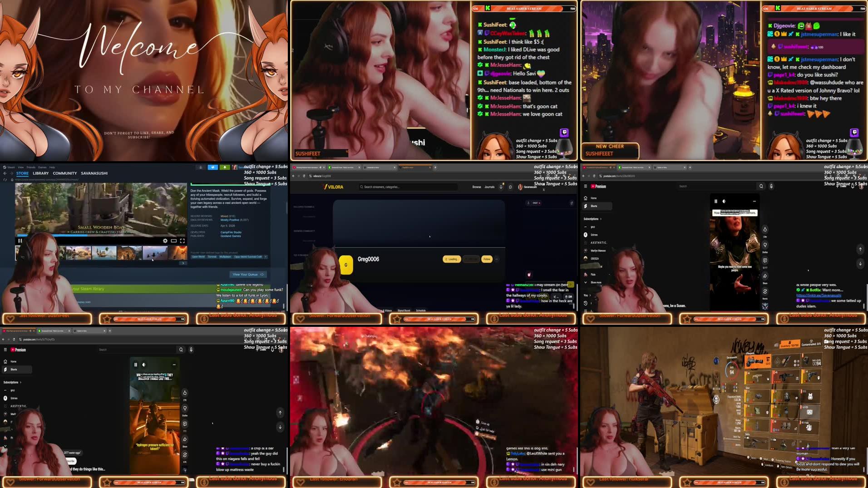This screenshot has width=868, height=488.
Task: Mute audio on the playing YouTube Short
Action: [144, 365]
